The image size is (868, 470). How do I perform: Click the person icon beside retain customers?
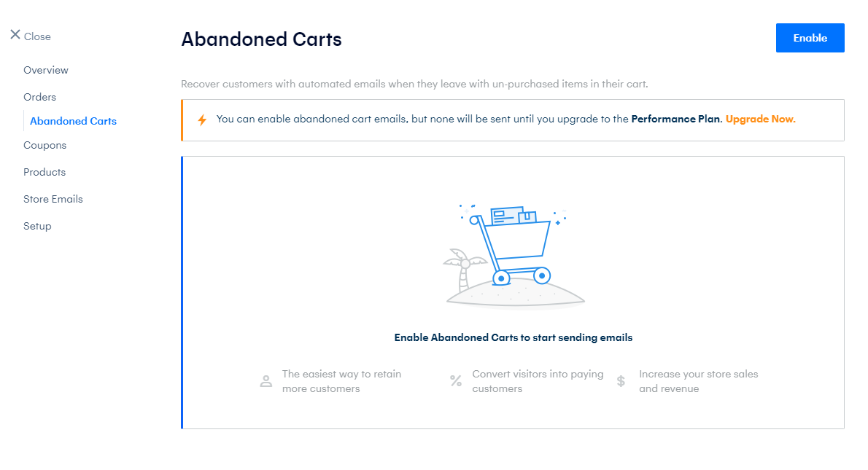pos(266,381)
